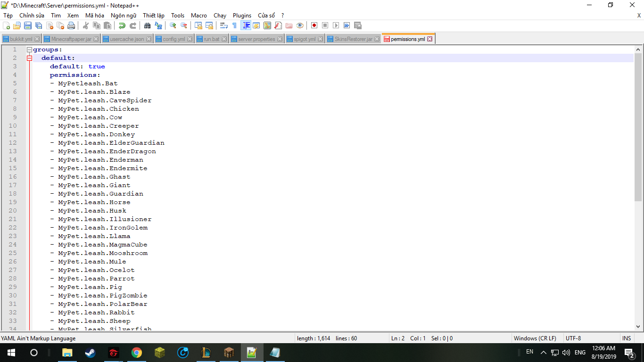This screenshot has height=362, width=644.
Task: Click the Undo toolbar icon
Action: [122, 25]
